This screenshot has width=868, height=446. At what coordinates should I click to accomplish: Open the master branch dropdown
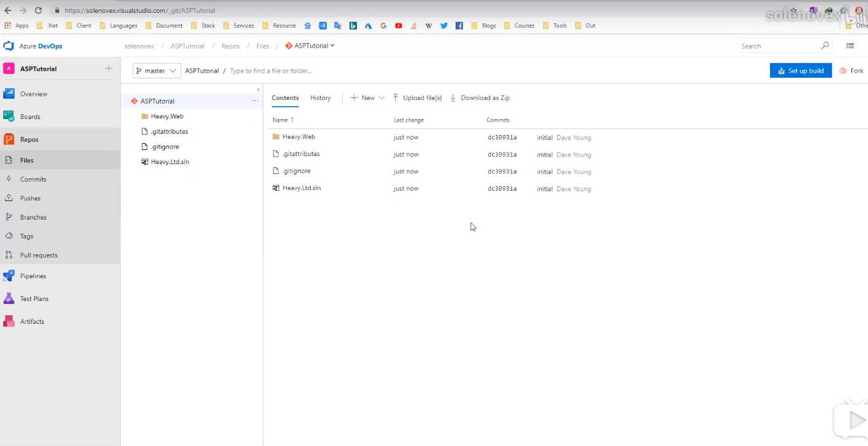157,71
